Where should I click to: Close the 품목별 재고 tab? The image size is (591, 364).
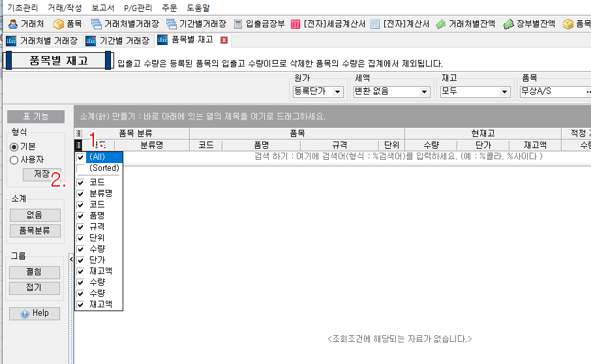click(224, 40)
